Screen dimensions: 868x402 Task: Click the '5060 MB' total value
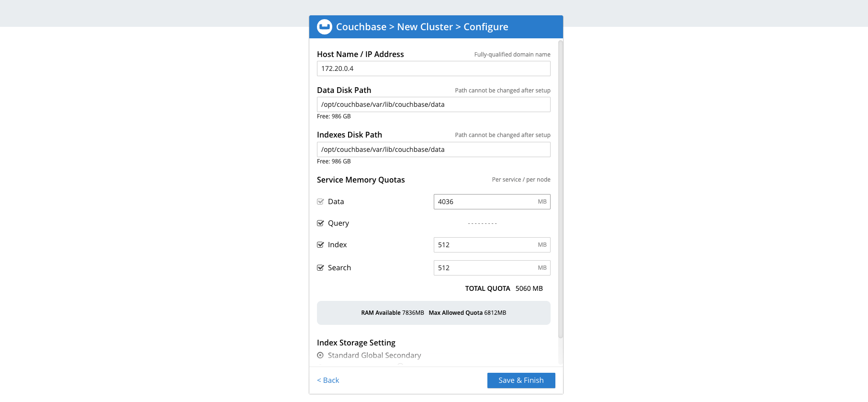point(529,288)
